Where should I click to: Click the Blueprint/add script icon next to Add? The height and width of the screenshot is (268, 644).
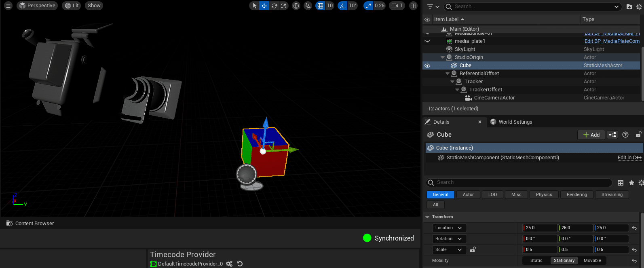pyautogui.click(x=612, y=135)
